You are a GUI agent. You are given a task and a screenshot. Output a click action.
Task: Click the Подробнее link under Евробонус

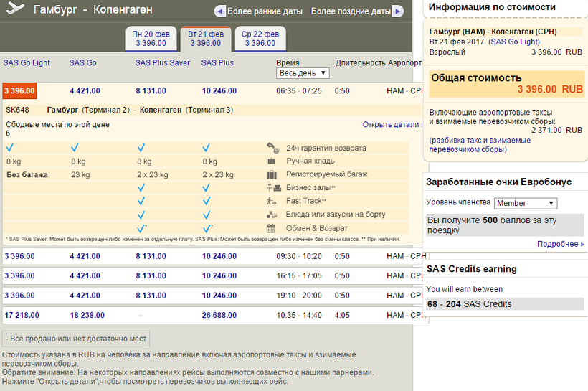coord(560,244)
